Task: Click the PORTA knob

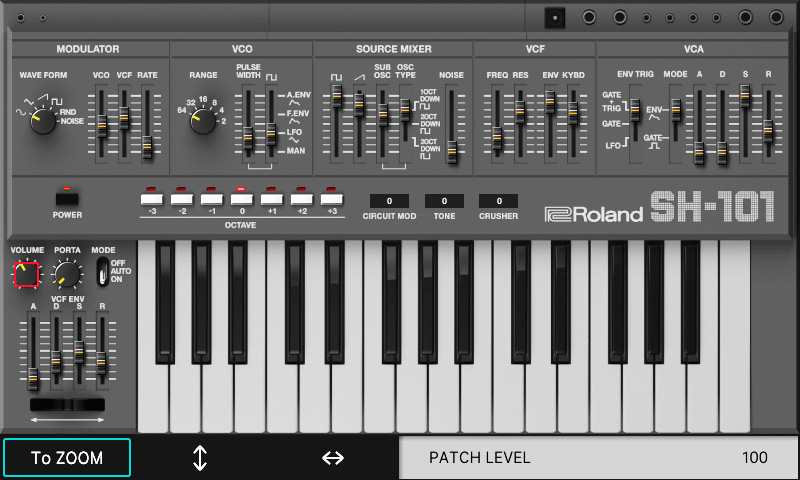Action: [67, 274]
